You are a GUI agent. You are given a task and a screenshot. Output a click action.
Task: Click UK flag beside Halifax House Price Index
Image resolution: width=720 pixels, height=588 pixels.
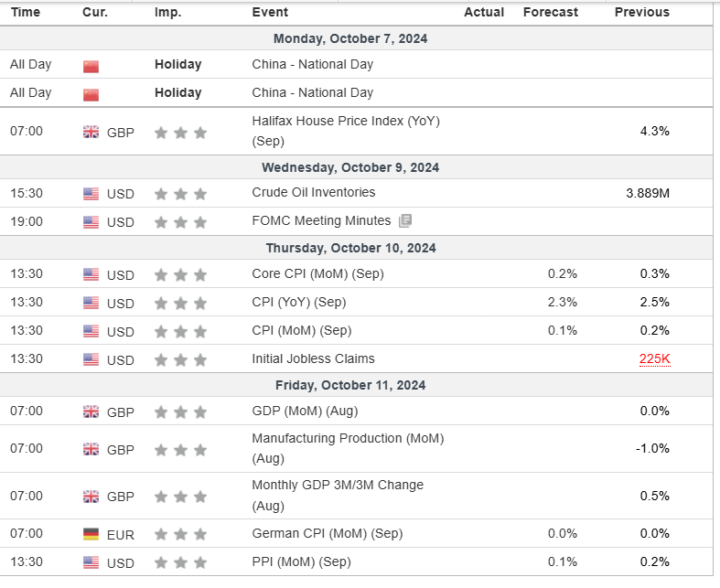tap(91, 132)
